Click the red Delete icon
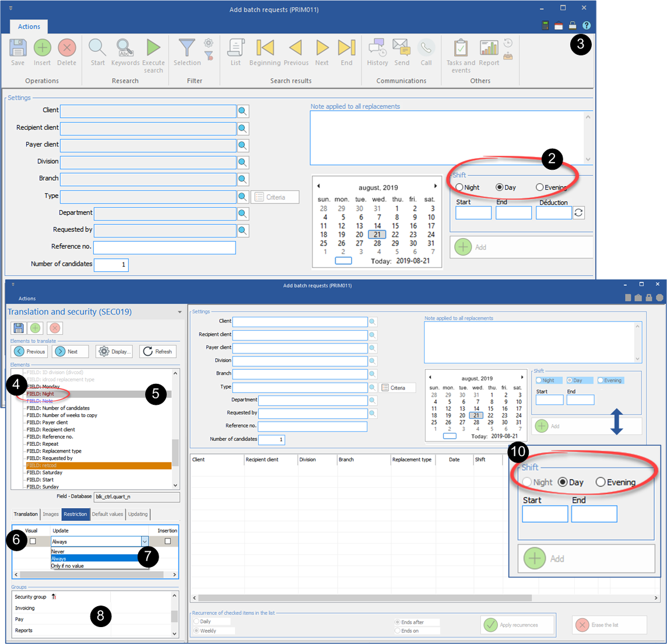 67,48
